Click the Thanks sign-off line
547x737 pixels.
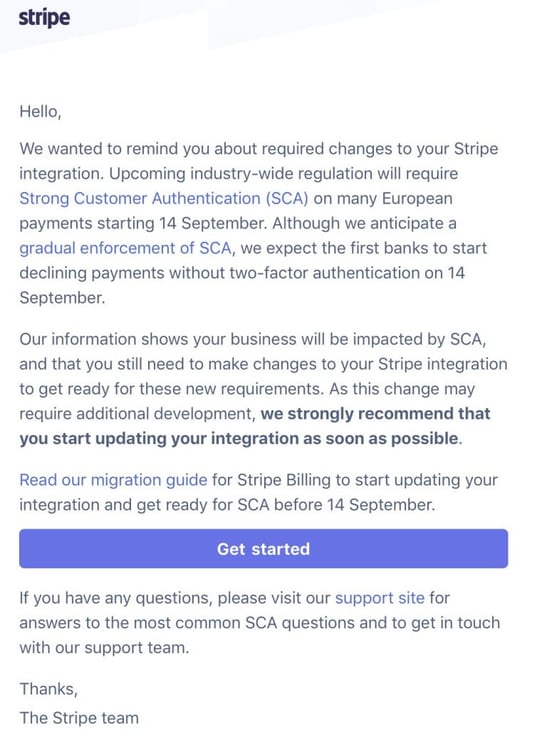pyautogui.click(x=49, y=689)
